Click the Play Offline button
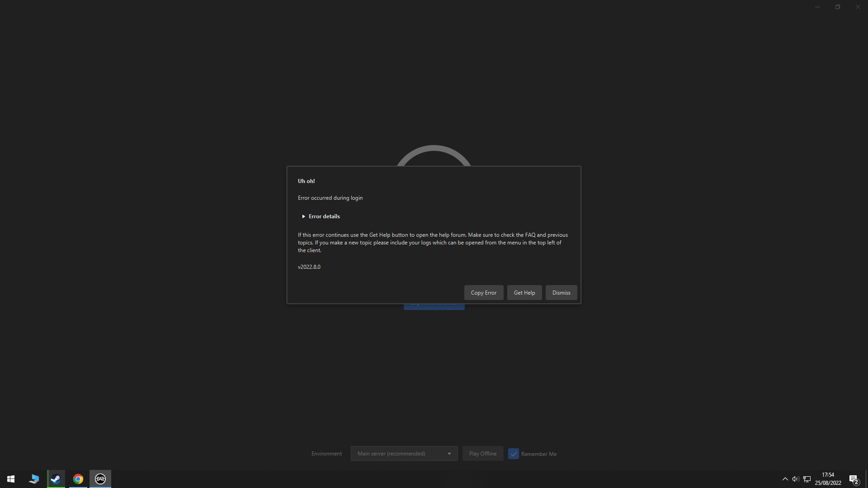This screenshot has width=868, height=488. (x=483, y=454)
